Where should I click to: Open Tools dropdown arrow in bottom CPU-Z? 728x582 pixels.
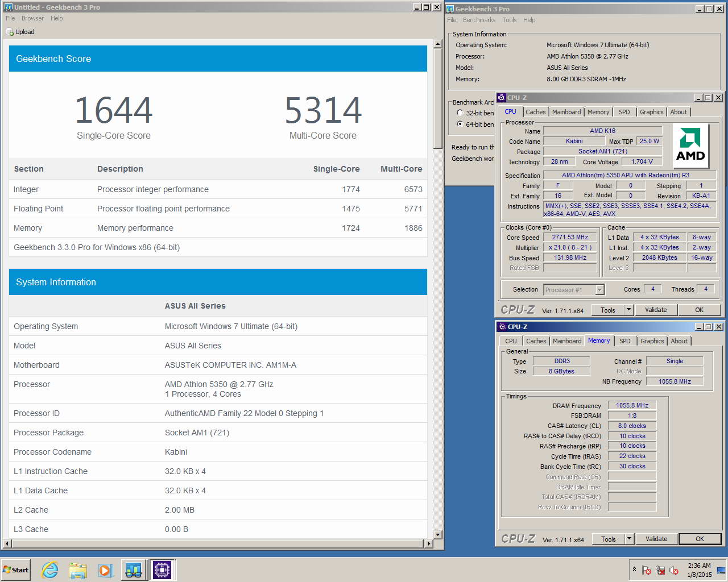(x=629, y=539)
